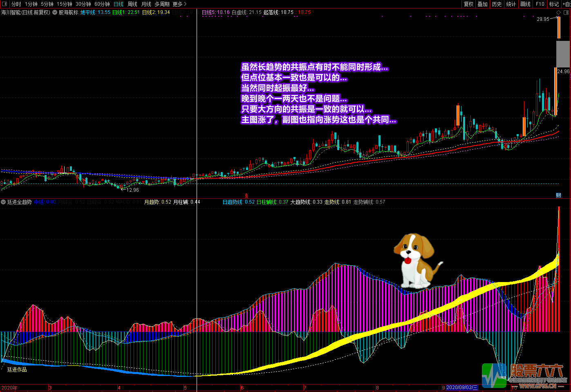The width and height of the screenshot is (571, 392).
Task: Select the 60分钟 period tab
Action: point(102,4)
